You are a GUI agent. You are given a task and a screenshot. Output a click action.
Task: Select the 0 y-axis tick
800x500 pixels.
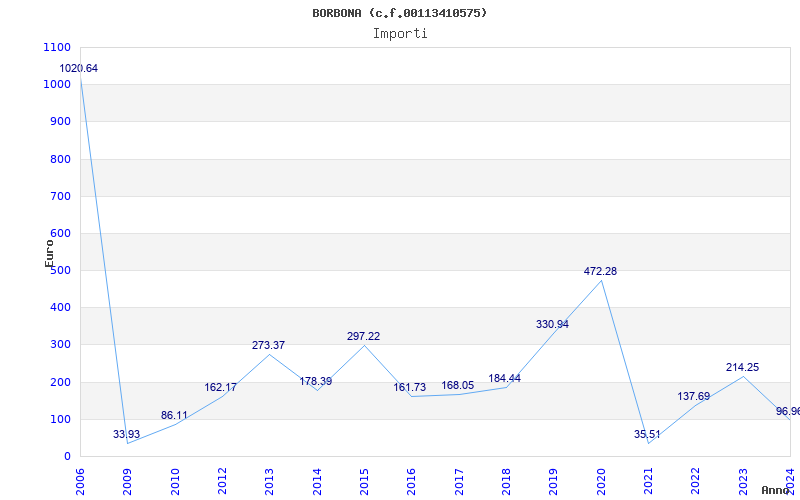[67, 457]
